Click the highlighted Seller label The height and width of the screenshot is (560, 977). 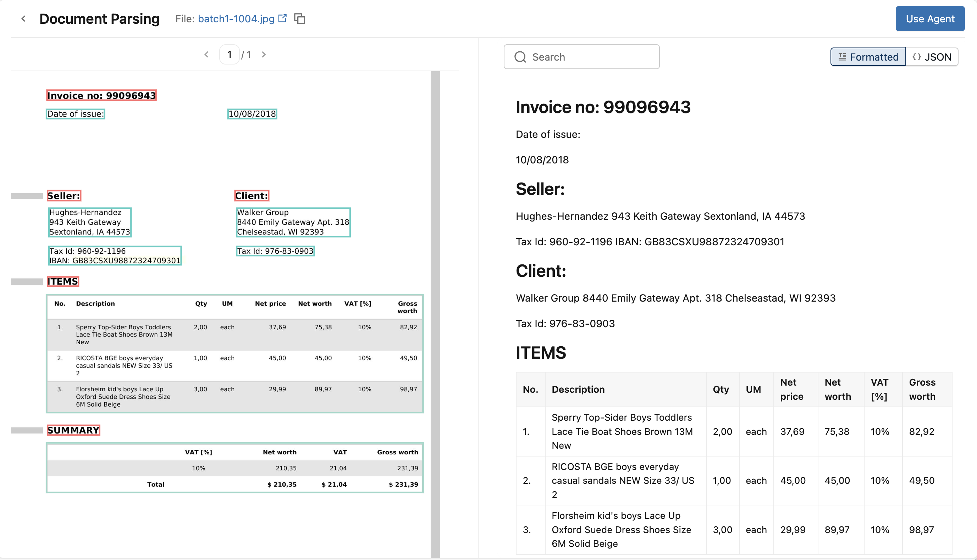pos(64,195)
